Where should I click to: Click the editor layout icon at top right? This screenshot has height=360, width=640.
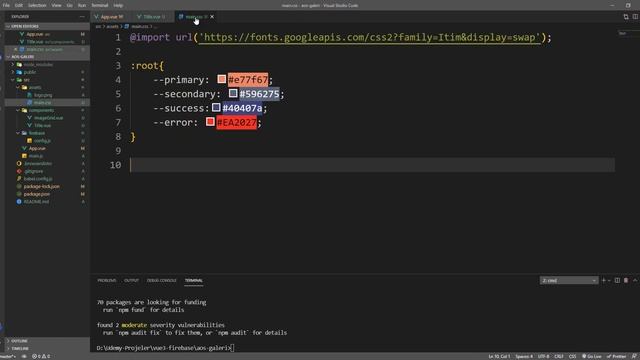click(635, 17)
